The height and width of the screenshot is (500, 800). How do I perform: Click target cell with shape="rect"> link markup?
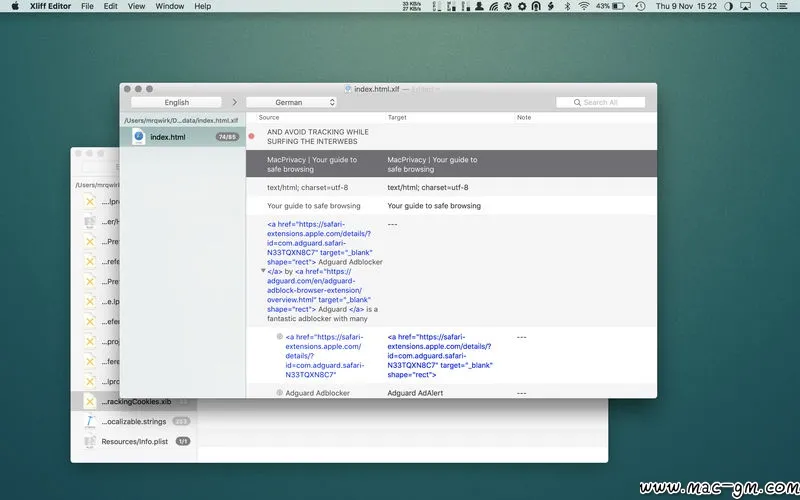(x=440, y=356)
